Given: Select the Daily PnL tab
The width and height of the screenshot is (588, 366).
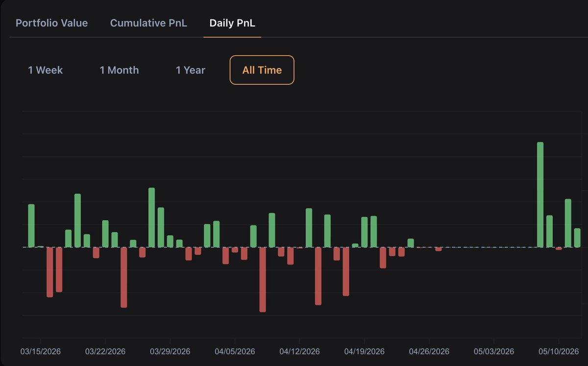Looking at the screenshot, I should coord(232,23).
